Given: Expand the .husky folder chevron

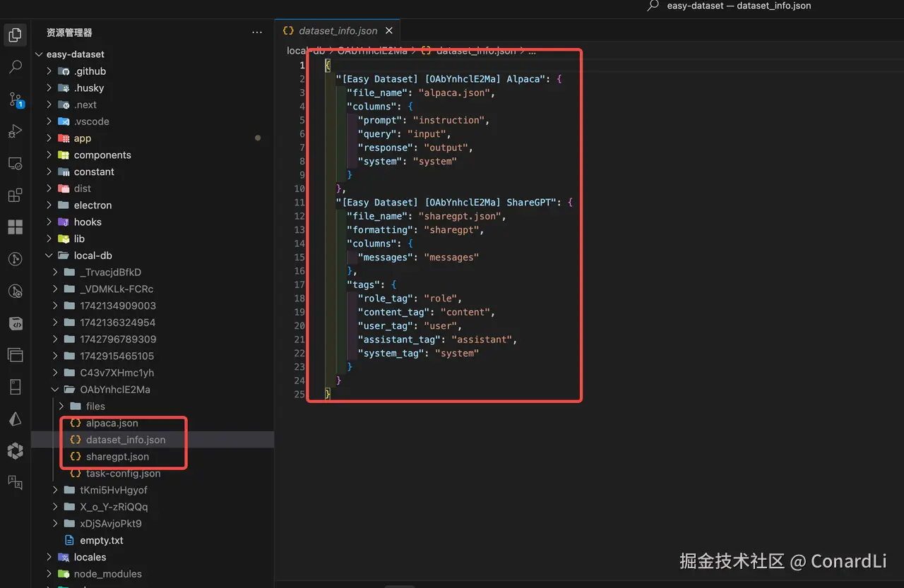Looking at the screenshot, I should click(x=49, y=88).
